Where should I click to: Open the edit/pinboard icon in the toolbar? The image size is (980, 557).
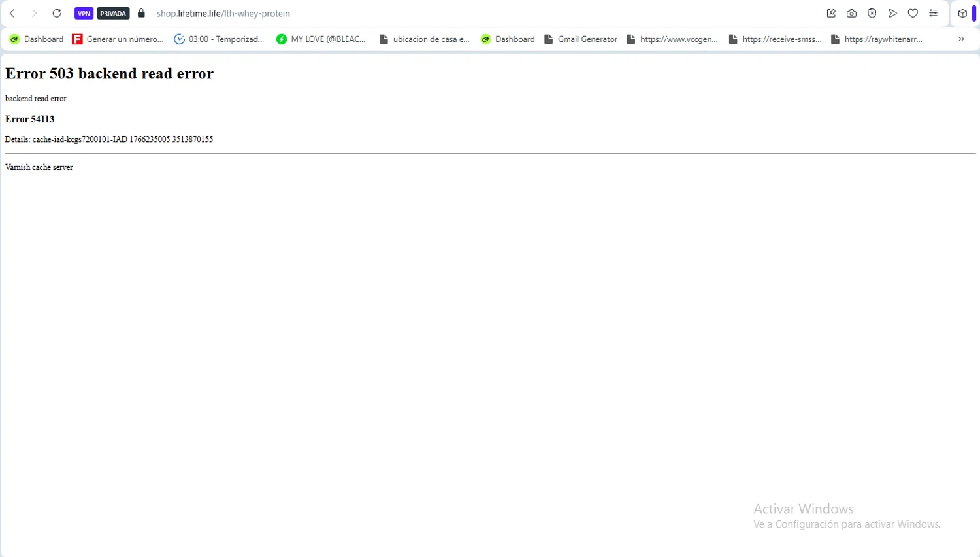point(831,13)
